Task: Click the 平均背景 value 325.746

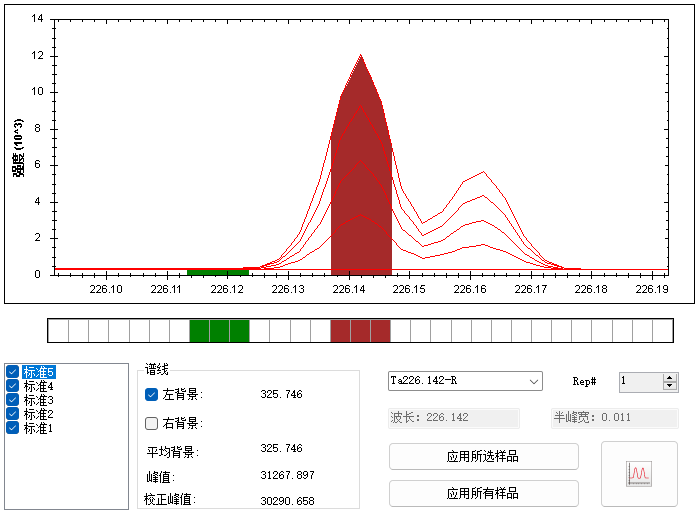Action: click(281, 448)
